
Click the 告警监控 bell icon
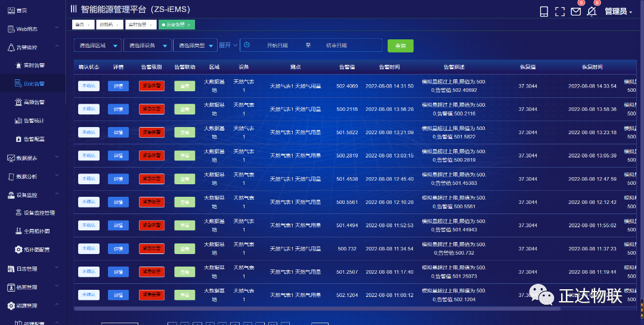[x=11, y=48]
